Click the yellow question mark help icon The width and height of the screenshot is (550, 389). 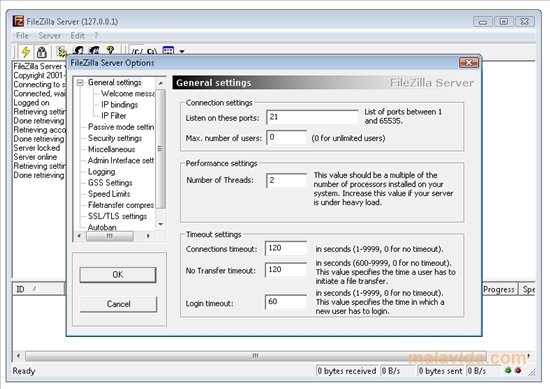tap(110, 50)
